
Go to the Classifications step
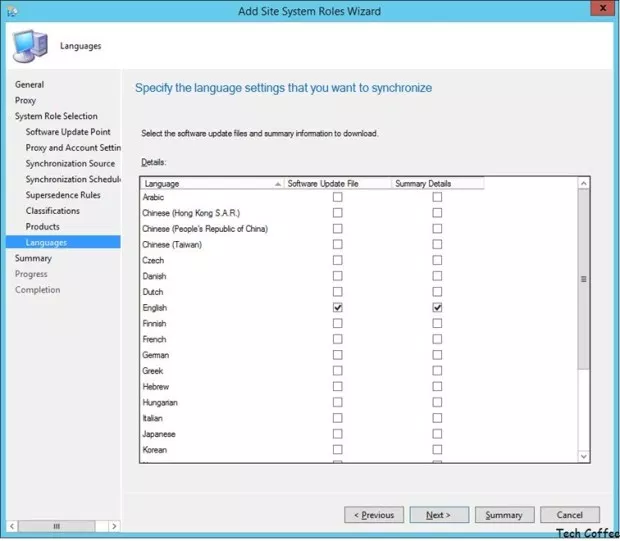(53, 211)
